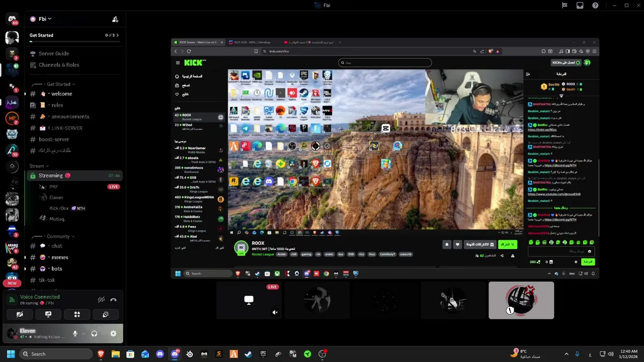Deafen with the headphones icon
The width and height of the screenshot is (644, 362).
point(94,333)
